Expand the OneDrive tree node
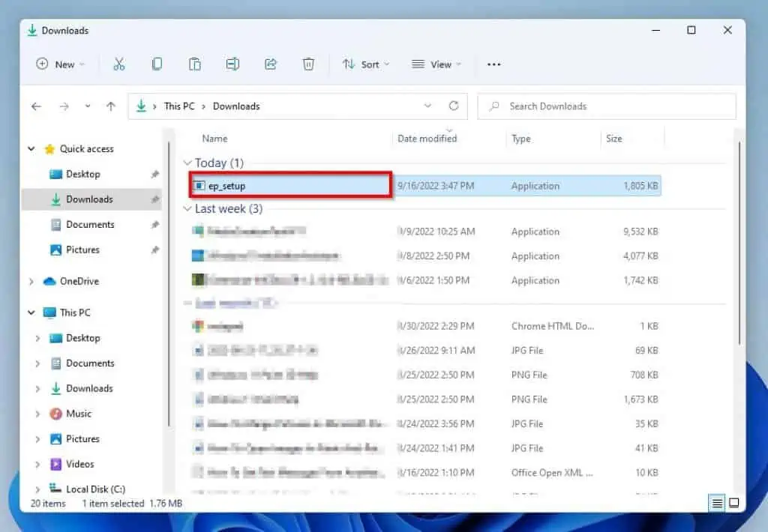The height and width of the screenshot is (532, 768). [31, 282]
